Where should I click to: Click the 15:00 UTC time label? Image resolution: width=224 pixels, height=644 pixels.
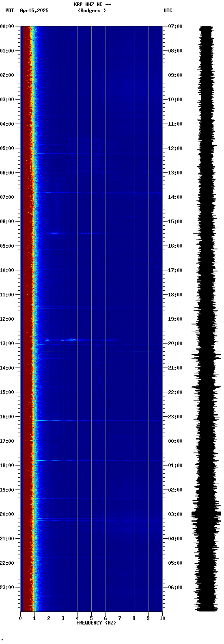175,222
